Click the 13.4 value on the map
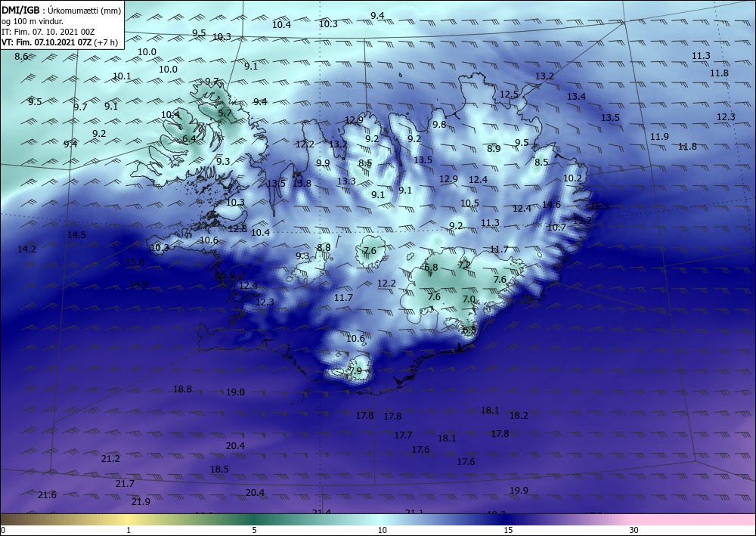The width and height of the screenshot is (756, 536). [x=576, y=97]
